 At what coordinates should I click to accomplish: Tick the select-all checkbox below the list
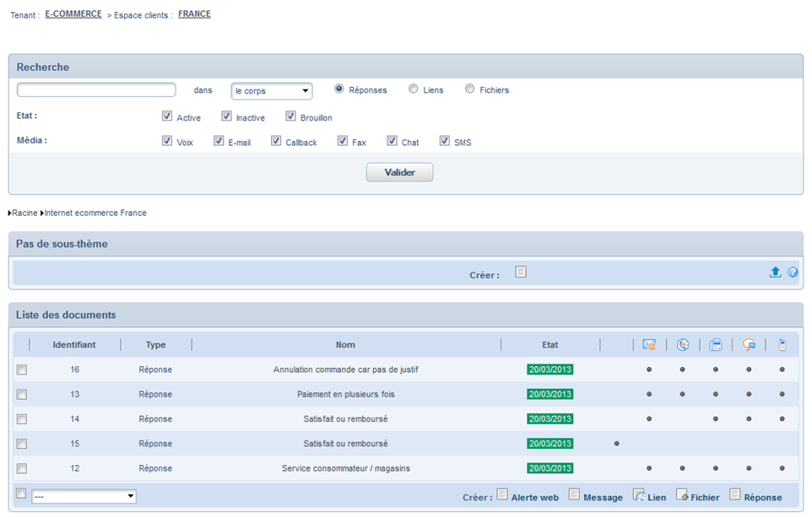[21, 494]
